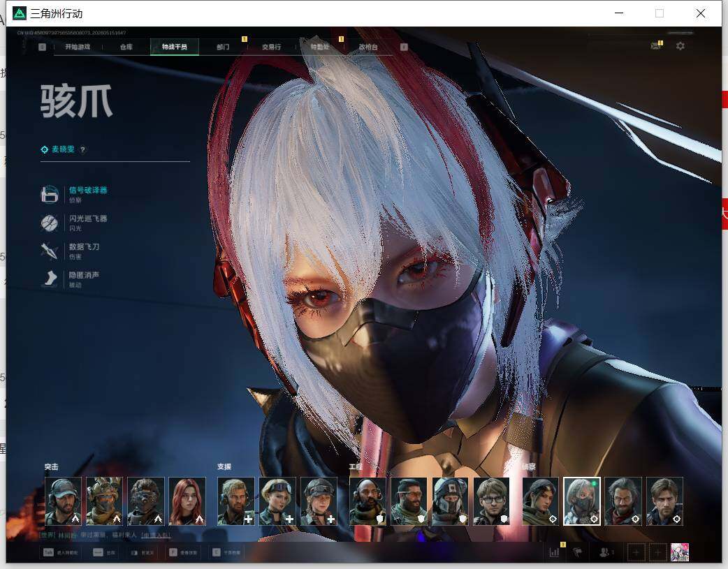Pick the 工程 operator in white helmet and mask
The height and width of the screenshot is (569, 728).
[451, 501]
